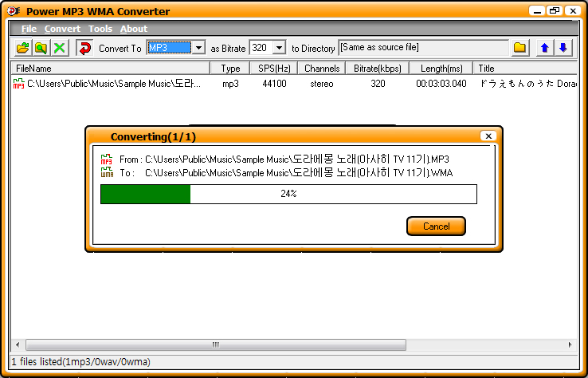
Task: Click the FileName column header
Action: pyautogui.click(x=110, y=69)
